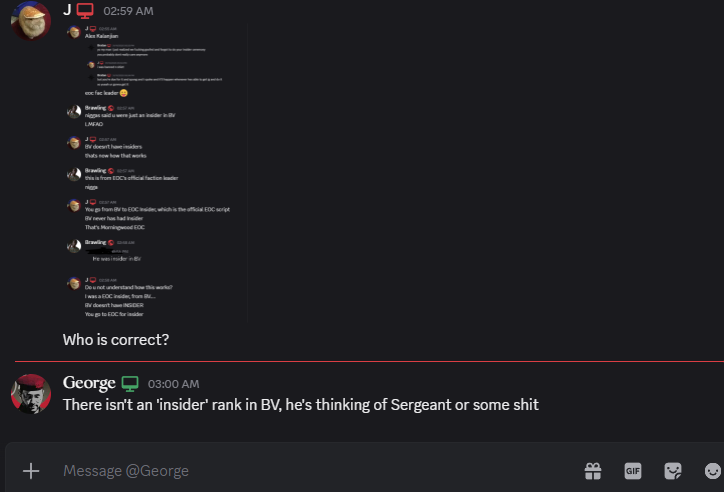Click the George username
Viewport: 724px width, 492px height.
tap(89, 383)
